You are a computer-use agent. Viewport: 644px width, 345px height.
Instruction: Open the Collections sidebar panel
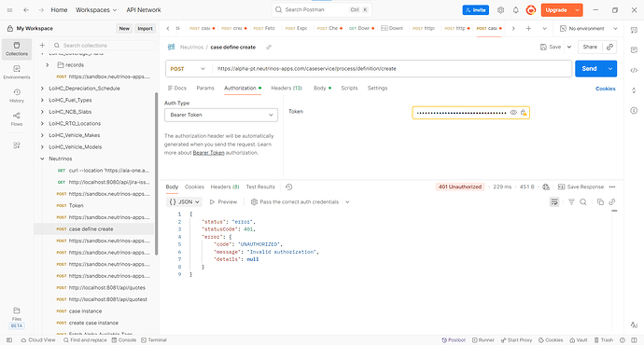(x=17, y=48)
